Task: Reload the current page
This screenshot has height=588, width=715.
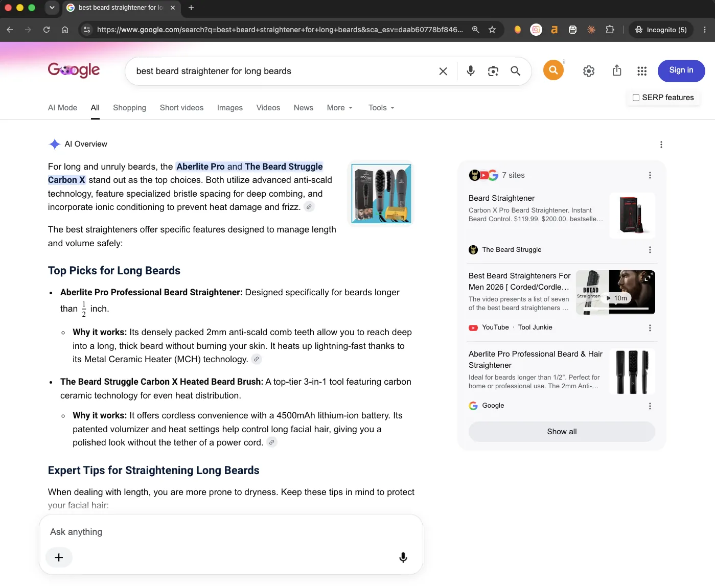Action: pyautogui.click(x=47, y=30)
